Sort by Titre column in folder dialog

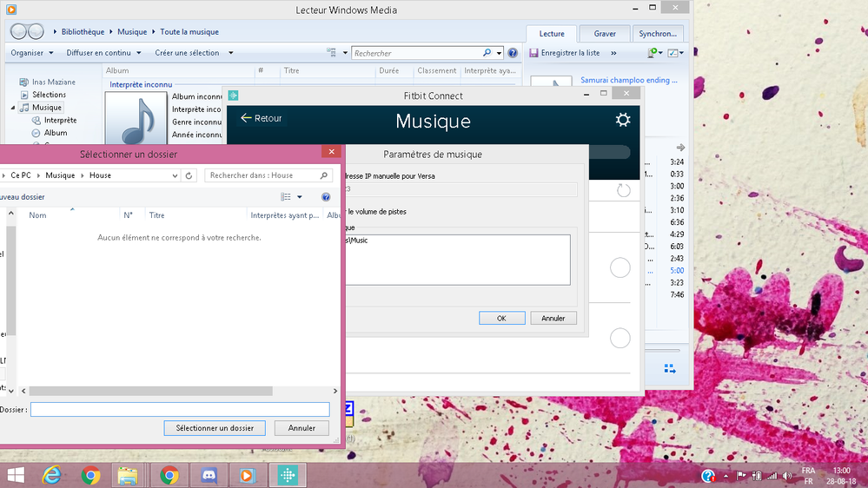[156, 215]
